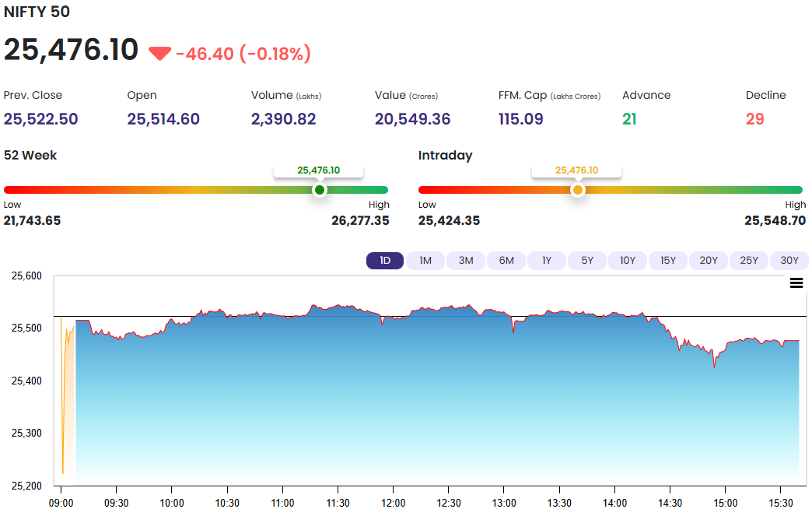Show the 1Y chart range

coord(546,261)
